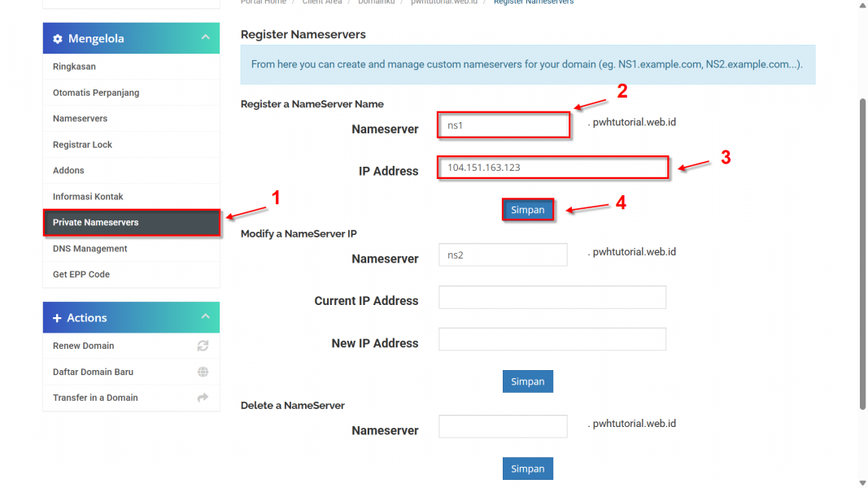Go to Registrar Lock settings

pyautogui.click(x=131, y=145)
